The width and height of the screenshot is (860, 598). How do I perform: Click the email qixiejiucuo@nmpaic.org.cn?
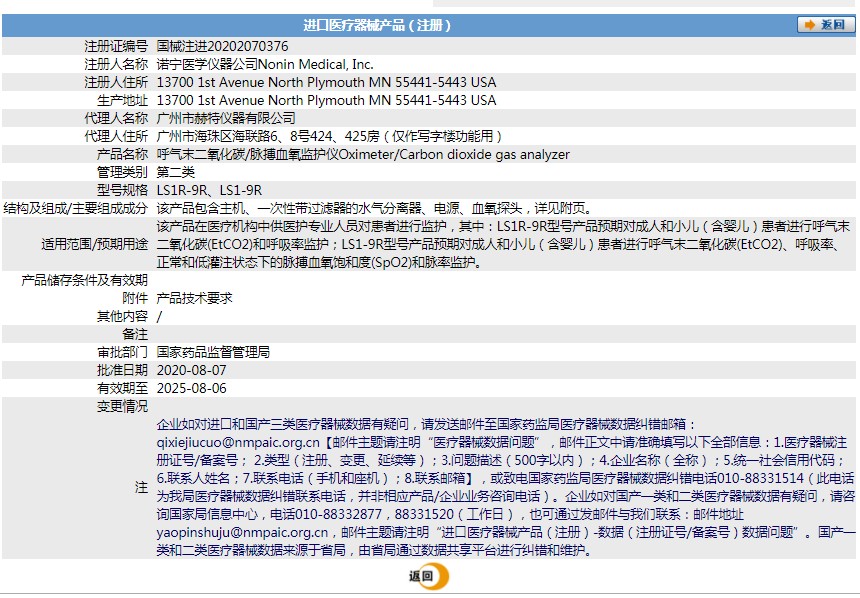tap(238, 442)
